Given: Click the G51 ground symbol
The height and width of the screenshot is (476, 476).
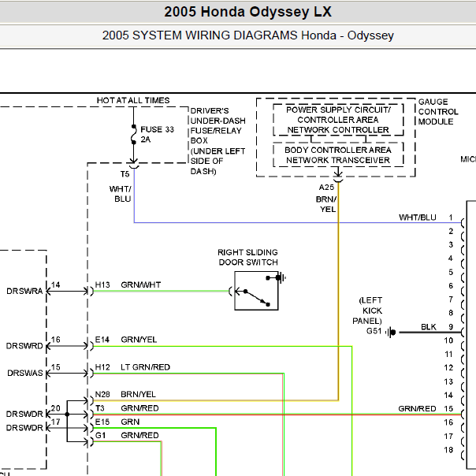Looking at the screenshot, I should pos(391,332).
